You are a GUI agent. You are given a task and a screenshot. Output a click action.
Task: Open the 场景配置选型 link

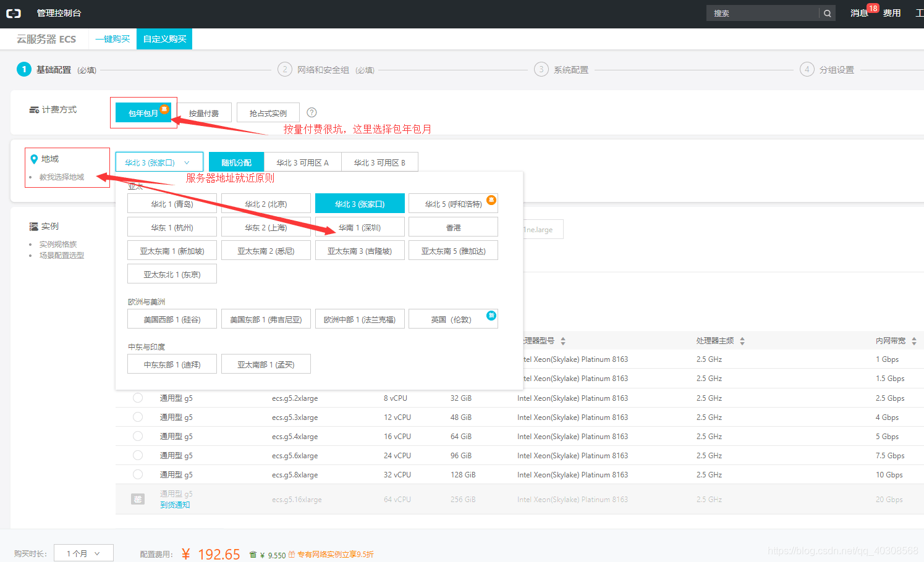(x=62, y=255)
